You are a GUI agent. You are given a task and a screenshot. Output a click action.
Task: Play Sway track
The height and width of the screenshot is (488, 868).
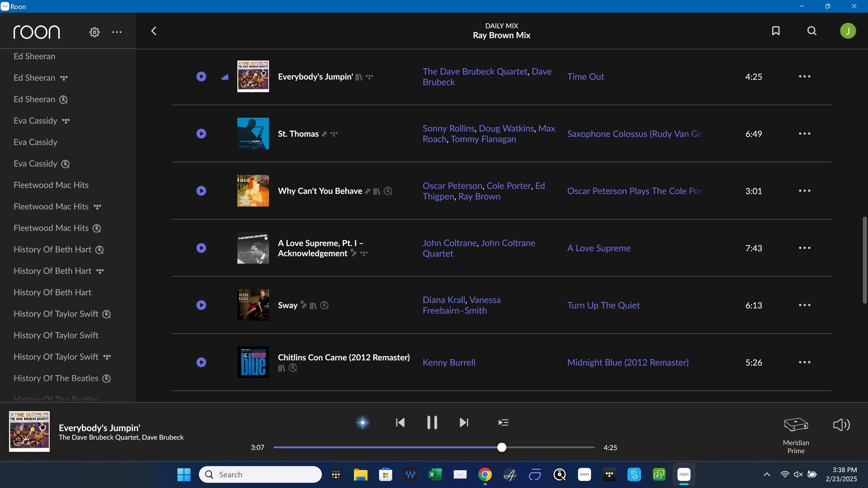coord(201,305)
